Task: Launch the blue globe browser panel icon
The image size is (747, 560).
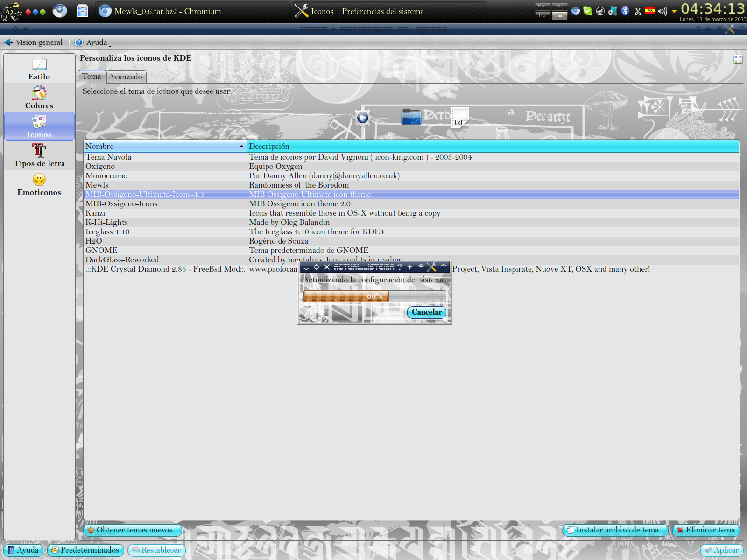Action: [59, 11]
